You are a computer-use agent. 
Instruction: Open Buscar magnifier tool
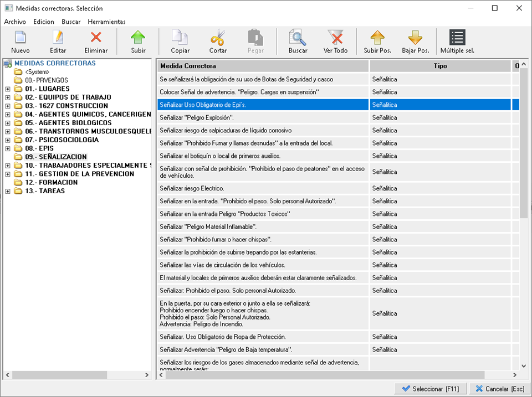(x=298, y=38)
